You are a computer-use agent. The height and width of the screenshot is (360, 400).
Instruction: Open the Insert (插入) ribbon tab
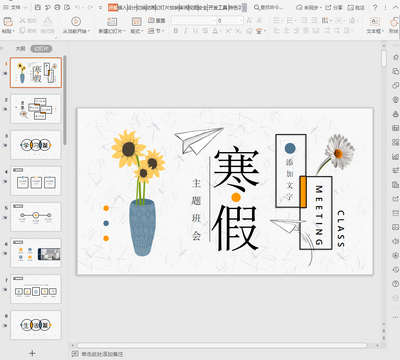(123, 7)
